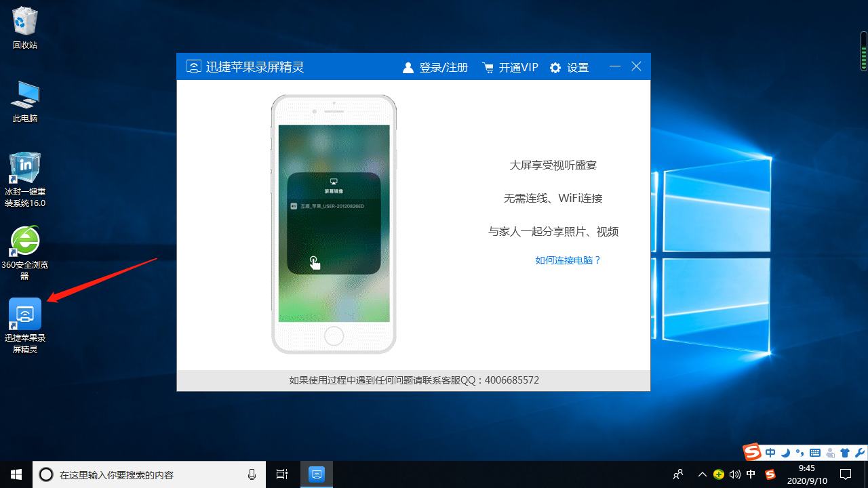Click the 迅捷苹果录屏精灵 taskbar button
The width and height of the screenshot is (868, 488).
317,474
